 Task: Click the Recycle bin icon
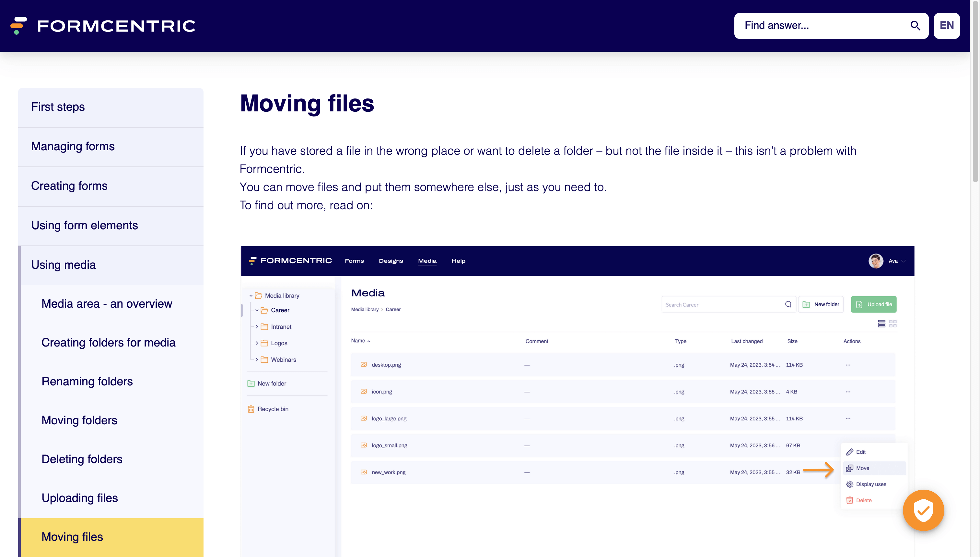(251, 409)
